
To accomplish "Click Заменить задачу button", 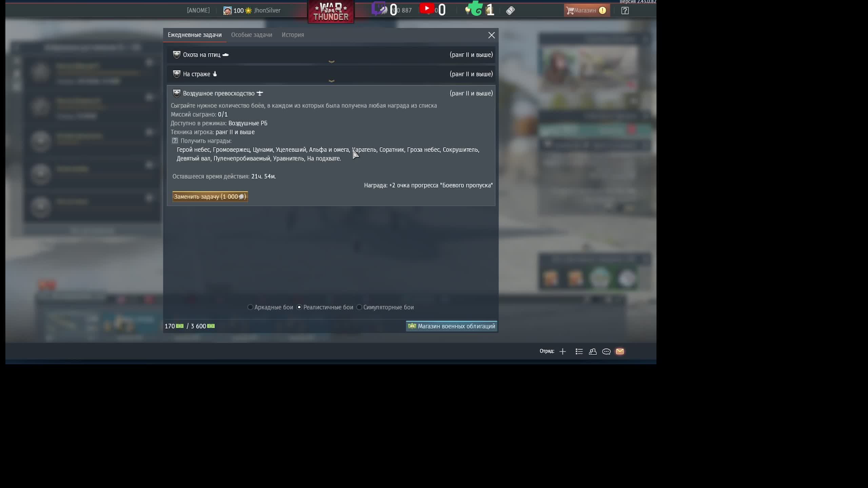I will pyautogui.click(x=210, y=197).
